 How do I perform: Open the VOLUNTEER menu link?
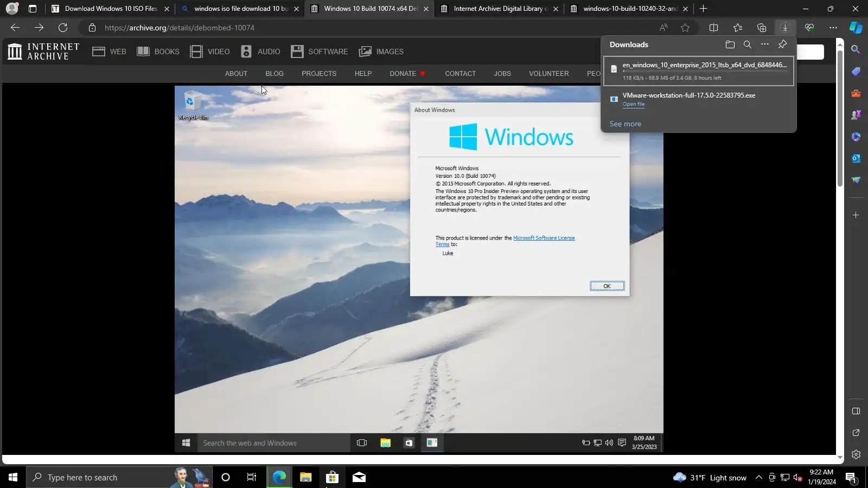(549, 74)
